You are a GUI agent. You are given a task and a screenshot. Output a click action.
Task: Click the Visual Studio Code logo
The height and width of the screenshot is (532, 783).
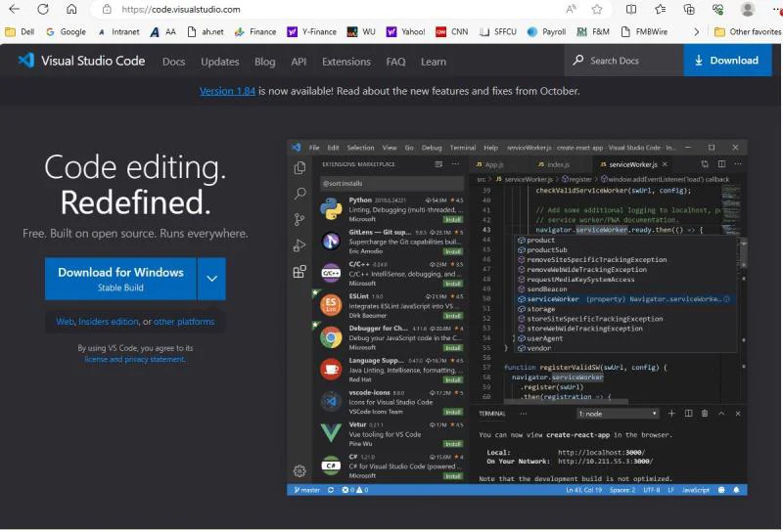tap(81, 61)
